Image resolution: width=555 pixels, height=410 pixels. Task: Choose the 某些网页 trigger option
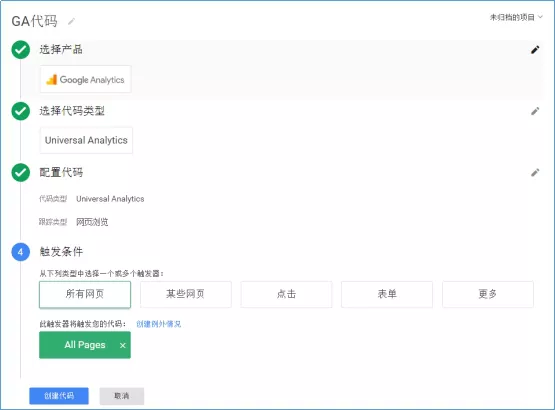[185, 294]
